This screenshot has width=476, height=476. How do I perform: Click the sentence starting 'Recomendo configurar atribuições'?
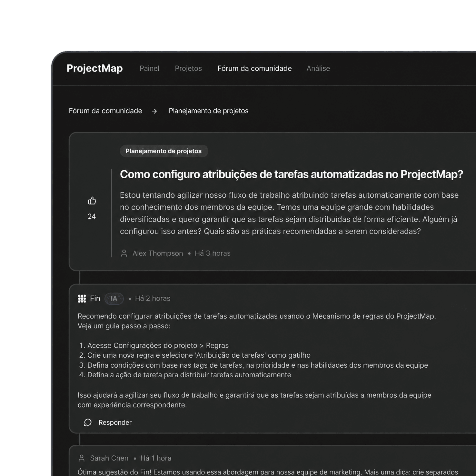coord(257,316)
